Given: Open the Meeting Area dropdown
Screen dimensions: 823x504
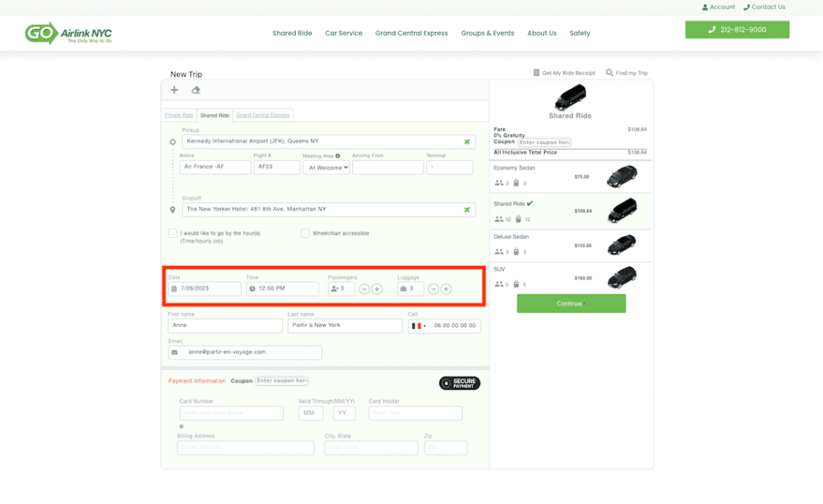Looking at the screenshot, I should (x=328, y=168).
